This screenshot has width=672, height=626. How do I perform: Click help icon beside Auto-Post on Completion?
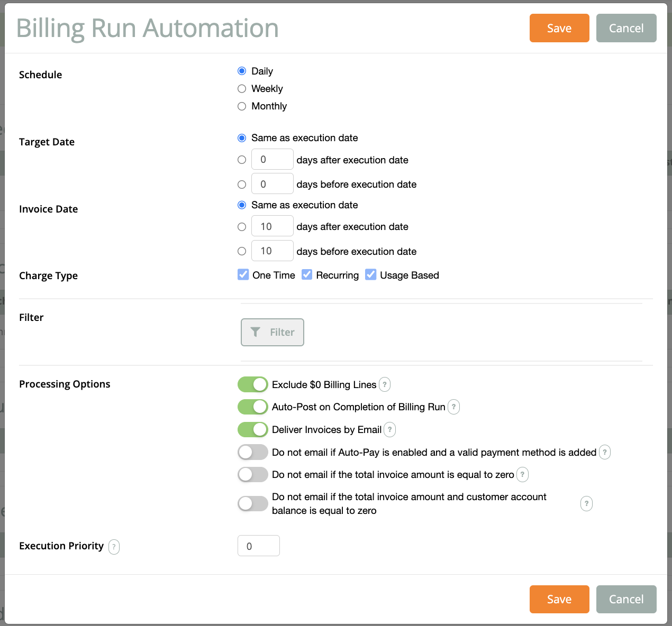click(453, 407)
